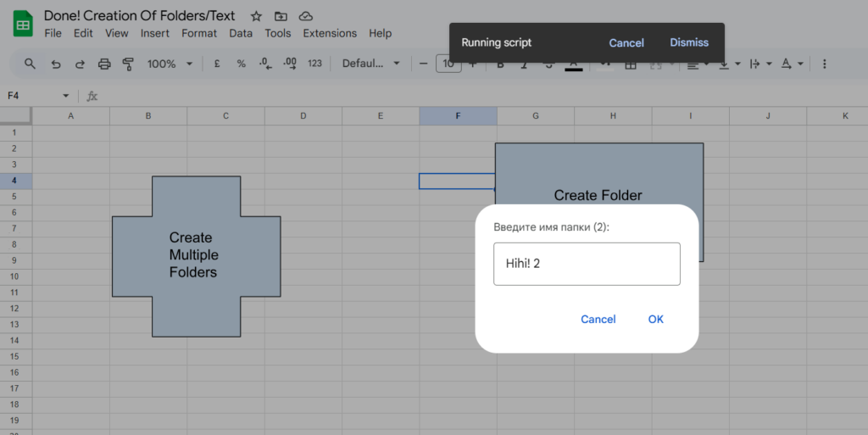868x435 pixels.
Task: Open the Edit menu
Action: pyautogui.click(x=83, y=33)
